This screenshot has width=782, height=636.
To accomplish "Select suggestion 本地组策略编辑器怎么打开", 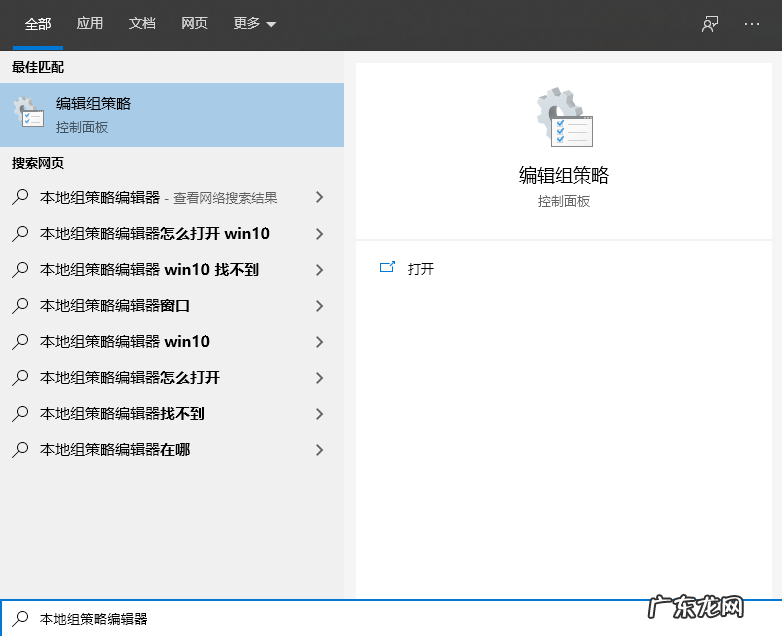I will click(x=172, y=378).
